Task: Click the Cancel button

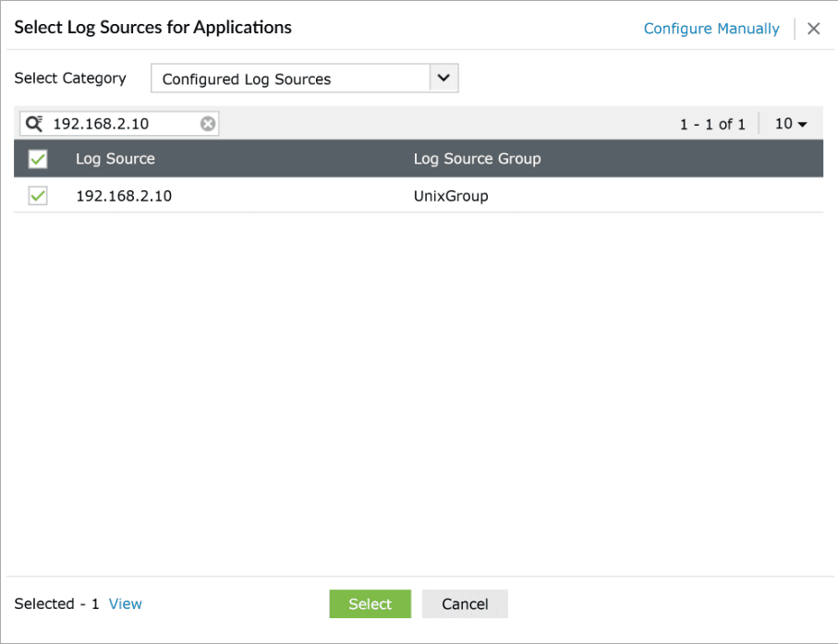Action: point(465,604)
